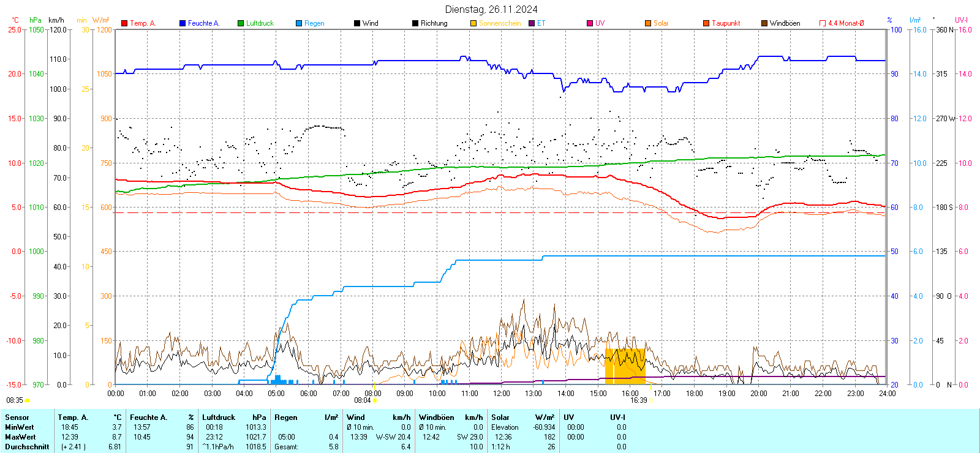The width and height of the screenshot is (980, 453).
Task: Click the Sensor header in the stats table
Action: (17, 417)
